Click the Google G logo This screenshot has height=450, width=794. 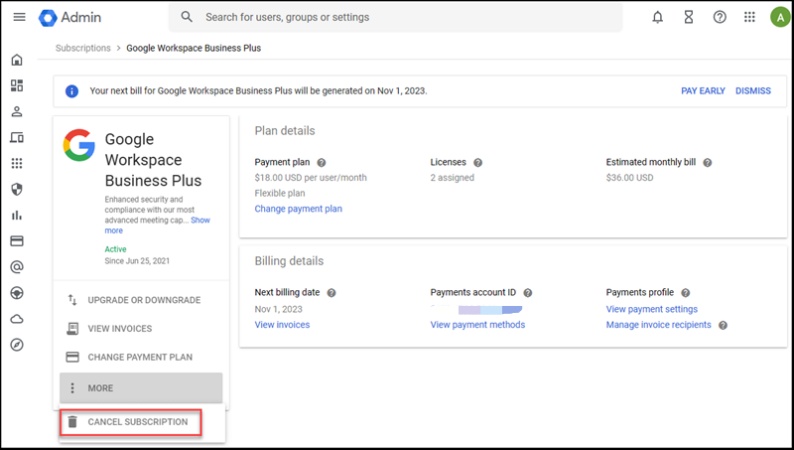point(79,145)
